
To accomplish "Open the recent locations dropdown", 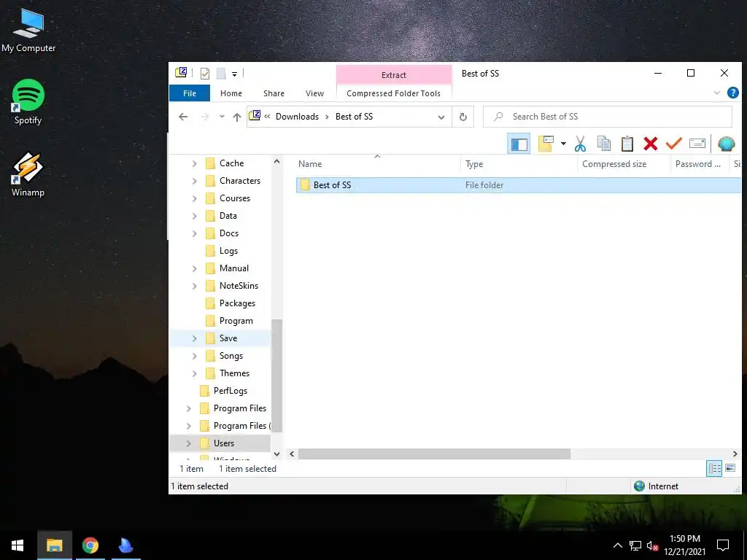I will [222, 117].
